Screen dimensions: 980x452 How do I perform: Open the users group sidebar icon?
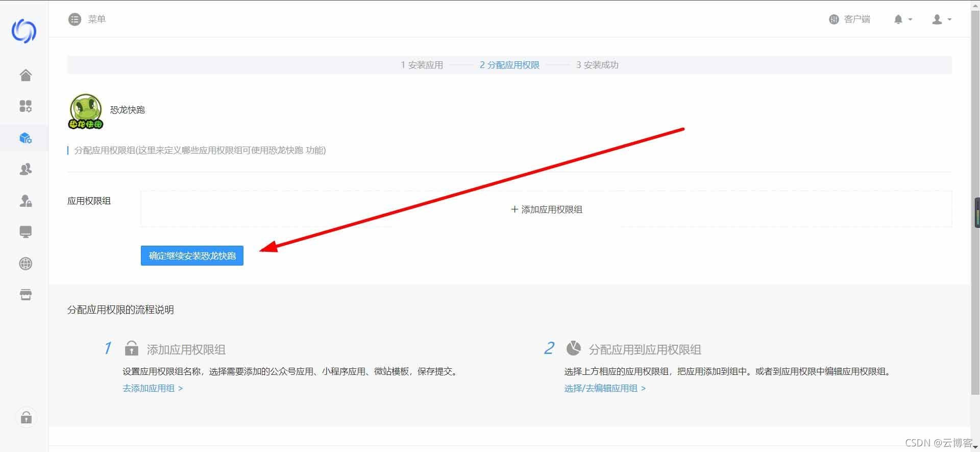pyautogui.click(x=26, y=169)
